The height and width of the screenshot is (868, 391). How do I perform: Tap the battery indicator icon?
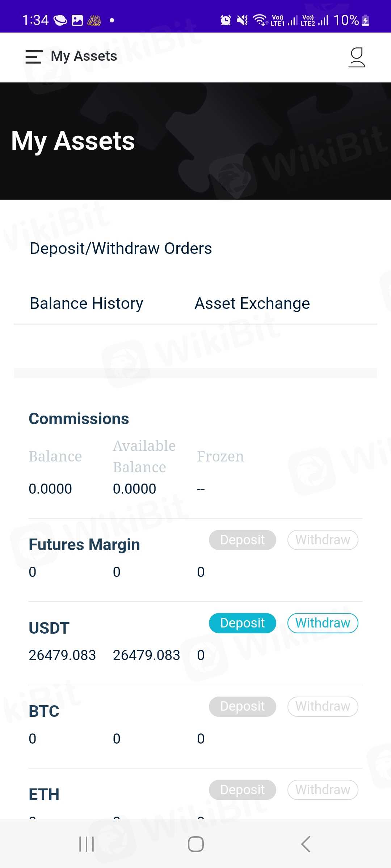coord(366,20)
